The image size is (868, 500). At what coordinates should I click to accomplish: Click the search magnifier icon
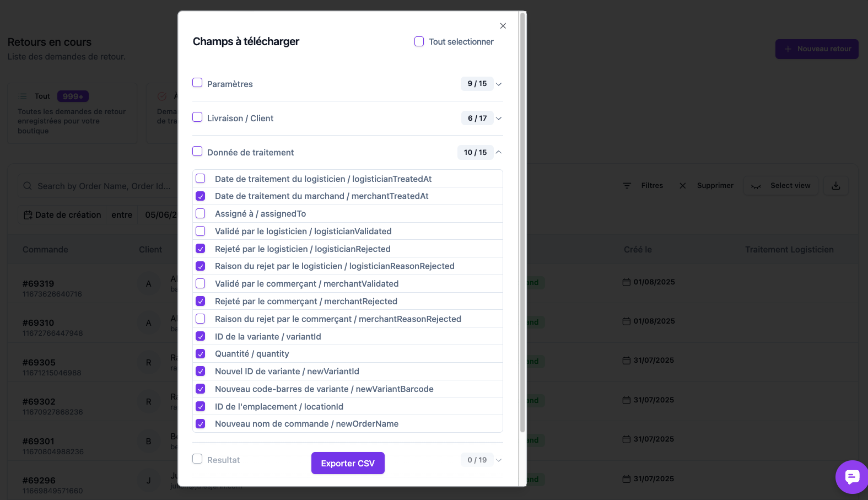point(28,186)
